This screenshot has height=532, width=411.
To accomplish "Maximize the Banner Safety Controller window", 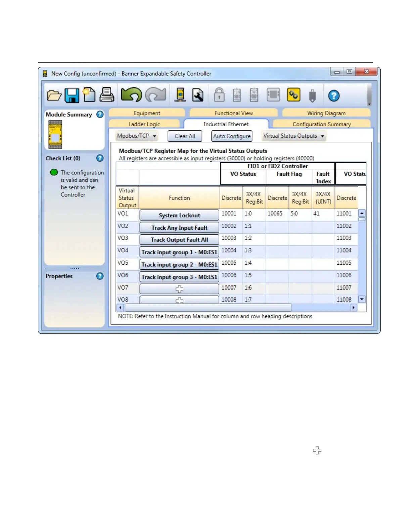I will pyautogui.click(x=349, y=72).
